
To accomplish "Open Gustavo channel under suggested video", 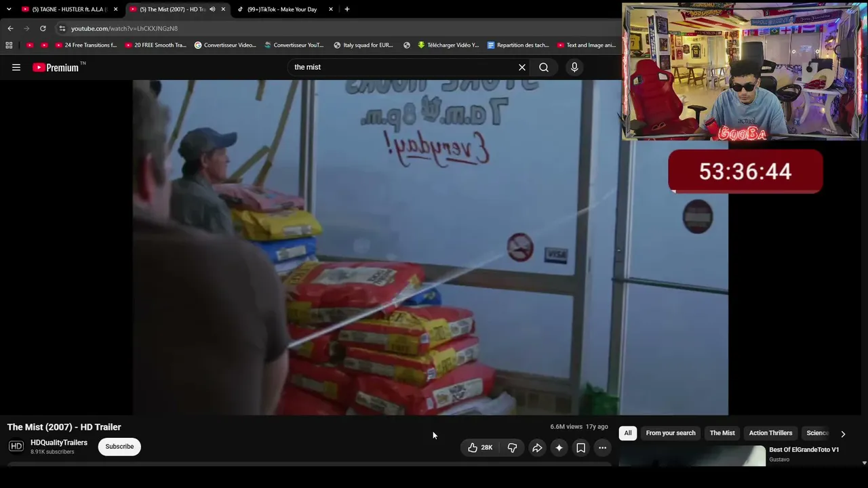I will tap(779, 460).
